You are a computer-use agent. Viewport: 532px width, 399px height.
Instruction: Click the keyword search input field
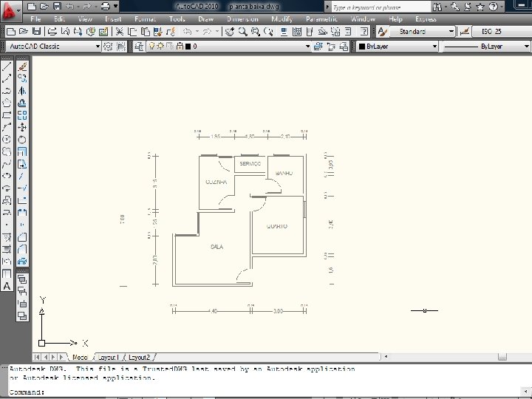(x=381, y=7)
